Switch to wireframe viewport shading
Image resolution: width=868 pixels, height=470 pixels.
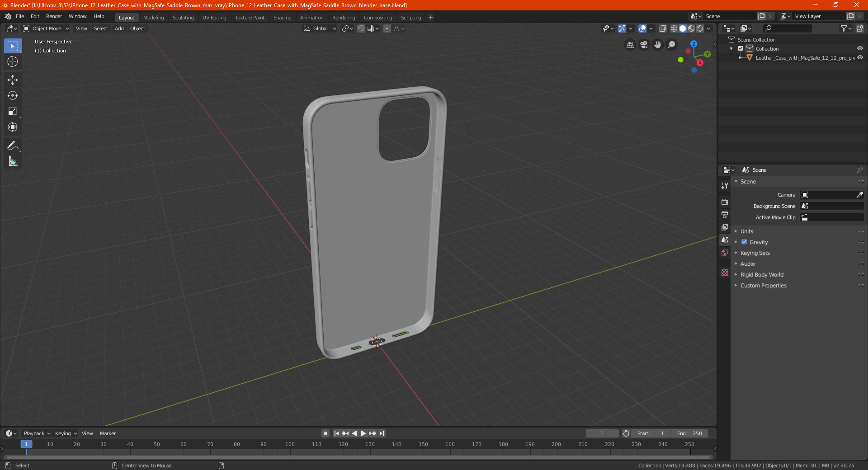pos(674,28)
